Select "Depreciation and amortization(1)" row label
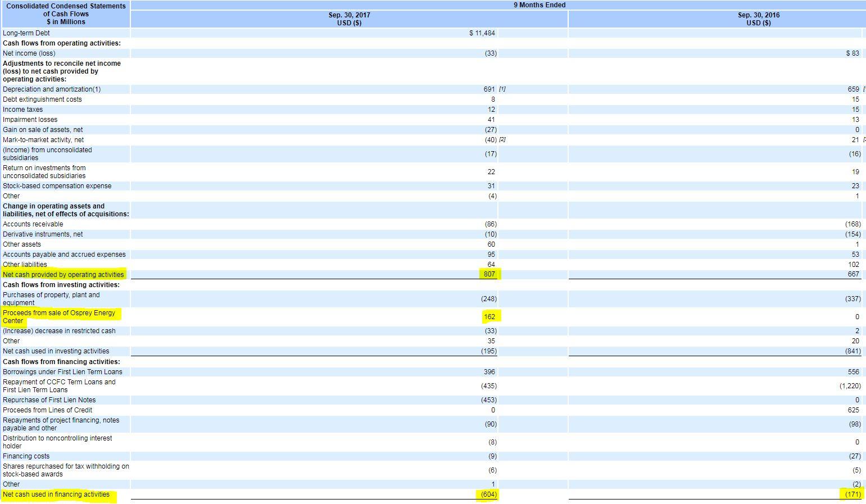The image size is (866, 504). tap(52, 89)
